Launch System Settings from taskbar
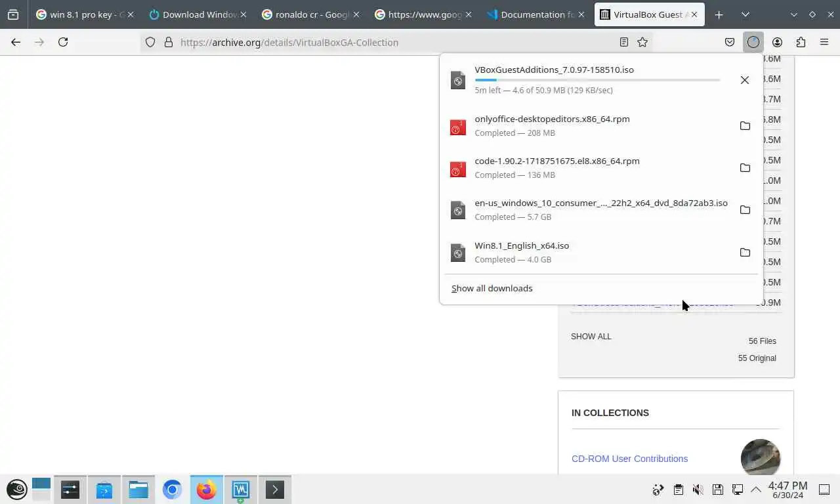840x504 pixels. [x=70, y=490]
